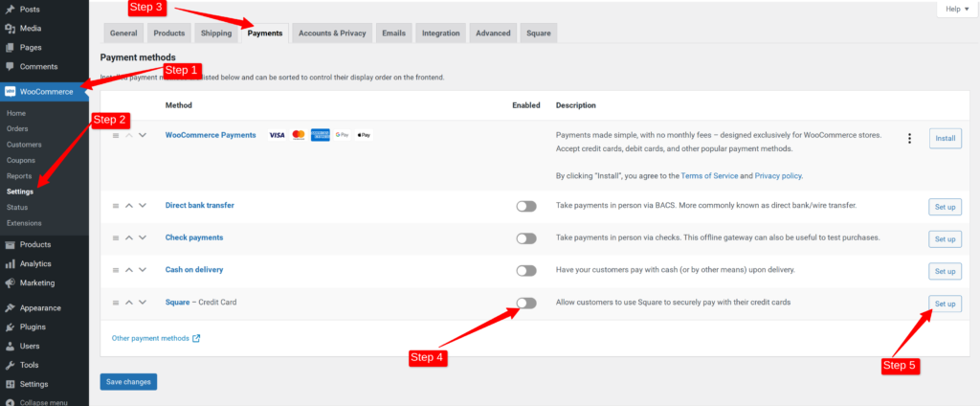Click the Comments bubble icon
The height and width of the screenshot is (406, 980).
point(10,66)
